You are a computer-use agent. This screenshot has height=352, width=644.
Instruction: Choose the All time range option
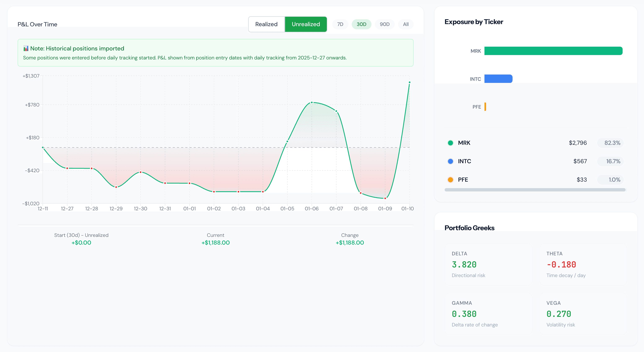pyautogui.click(x=405, y=24)
